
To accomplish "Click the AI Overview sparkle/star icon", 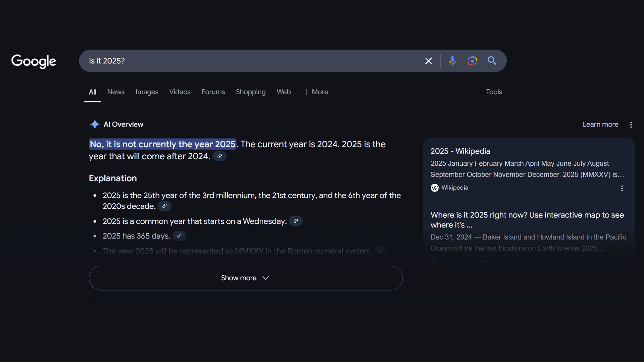I will click(x=94, y=124).
